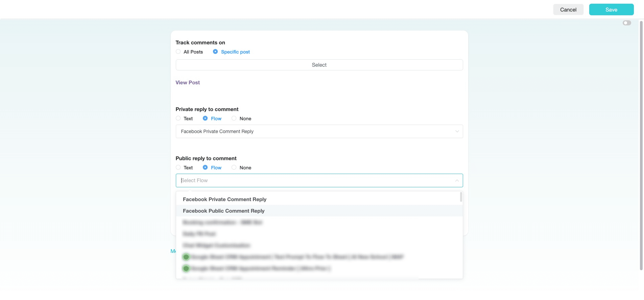Click the Cancel button
The height and width of the screenshot is (300, 644).
click(568, 9)
